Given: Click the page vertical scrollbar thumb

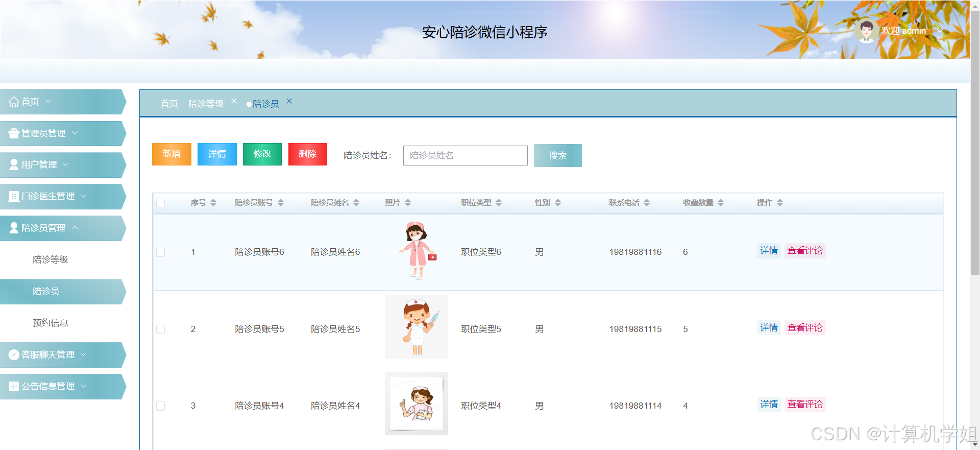Looking at the screenshot, I should tap(975, 143).
